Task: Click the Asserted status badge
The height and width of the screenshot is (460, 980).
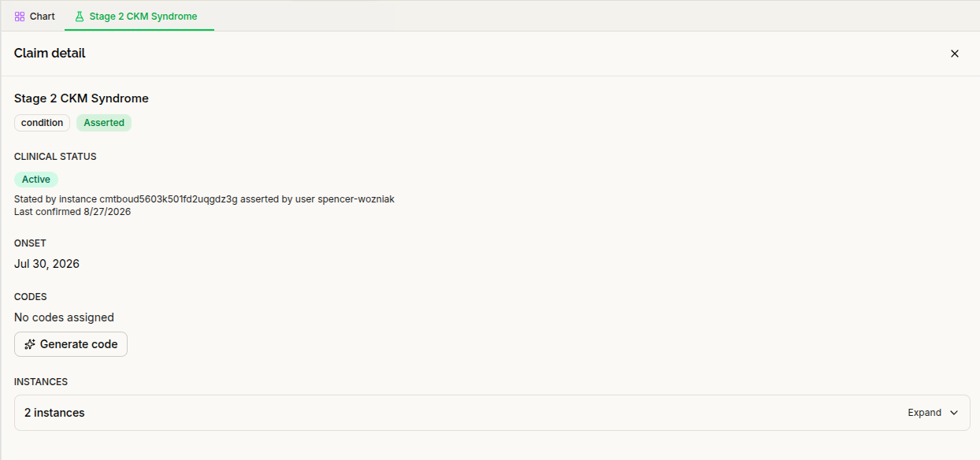Action: (104, 123)
